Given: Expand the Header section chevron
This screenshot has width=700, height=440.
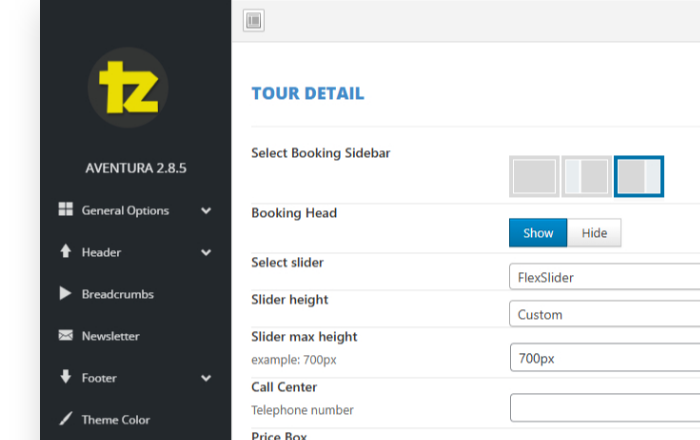Looking at the screenshot, I should point(206,253).
